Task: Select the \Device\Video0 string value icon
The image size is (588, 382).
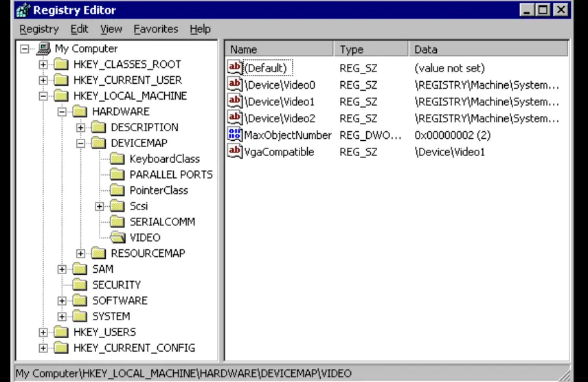Action: [x=235, y=85]
